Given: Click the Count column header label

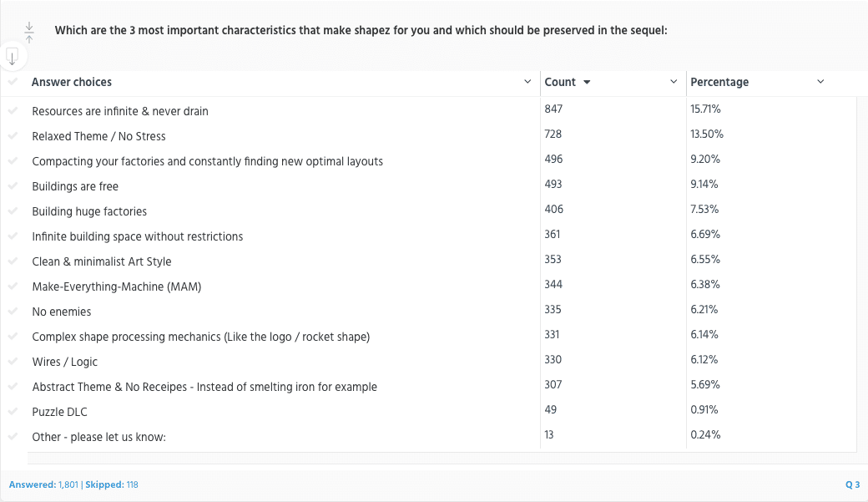Looking at the screenshot, I should click(x=560, y=82).
